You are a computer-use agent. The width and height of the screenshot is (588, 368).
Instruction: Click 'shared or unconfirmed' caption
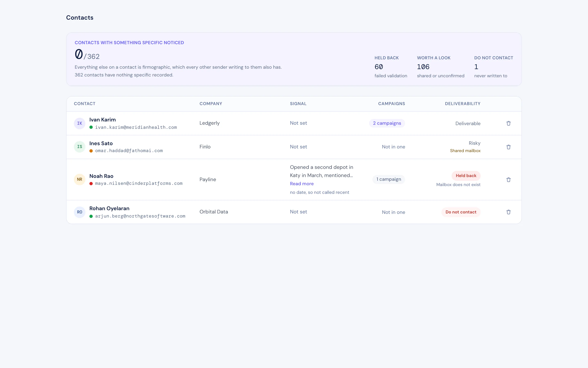(441, 76)
